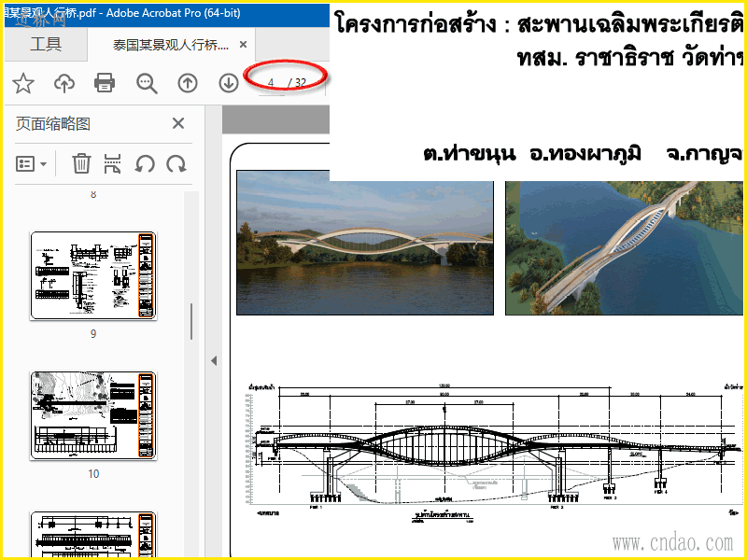Close the 页面缩略图 panel
747x560 pixels.
click(178, 123)
